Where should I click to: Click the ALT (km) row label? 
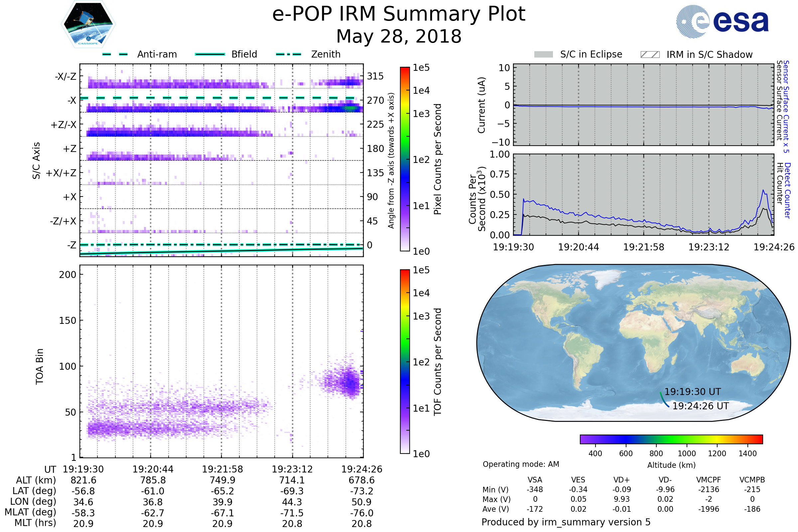click(36, 480)
